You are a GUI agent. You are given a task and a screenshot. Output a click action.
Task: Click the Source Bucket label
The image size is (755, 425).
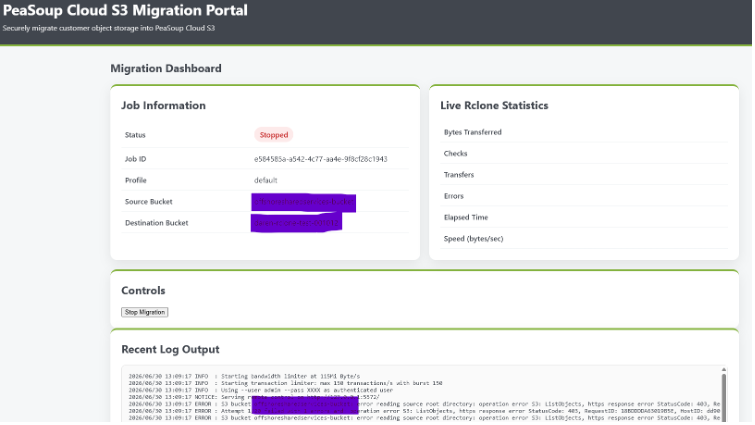(x=148, y=202)
